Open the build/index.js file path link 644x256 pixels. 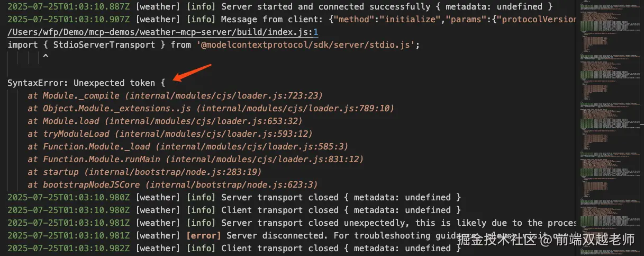point(159,32)
